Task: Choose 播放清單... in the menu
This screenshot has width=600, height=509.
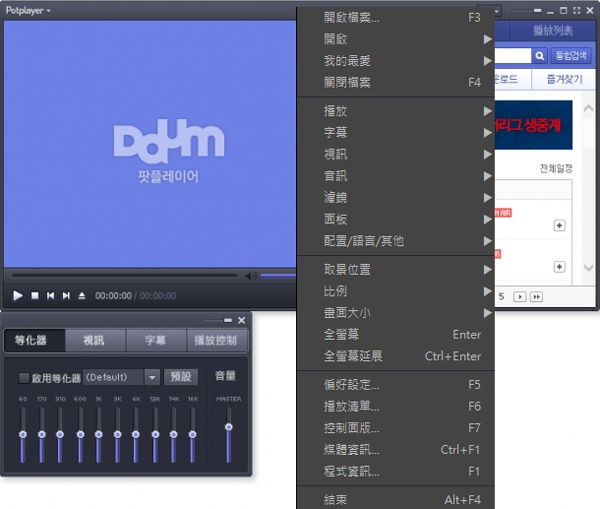Action: pos(396,406)
